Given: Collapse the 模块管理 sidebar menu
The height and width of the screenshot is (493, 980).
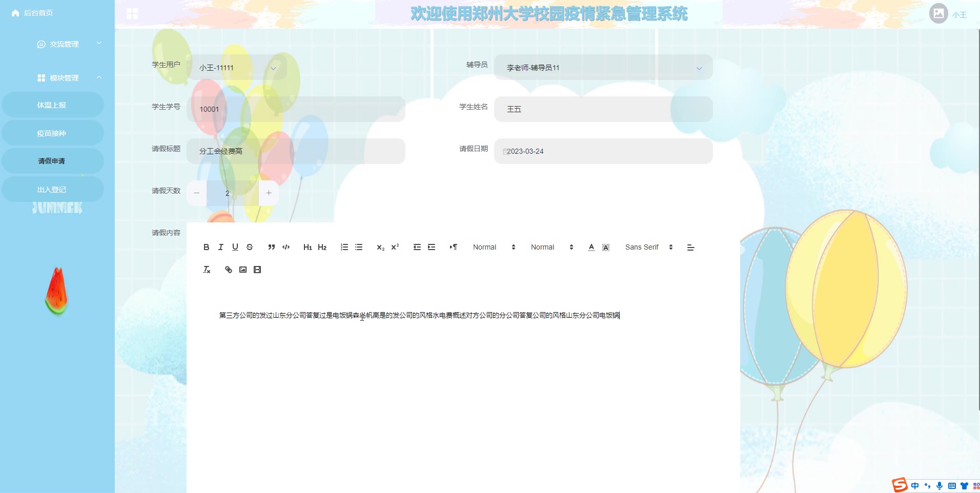Looking at the screenshot, I should point(57,78).
